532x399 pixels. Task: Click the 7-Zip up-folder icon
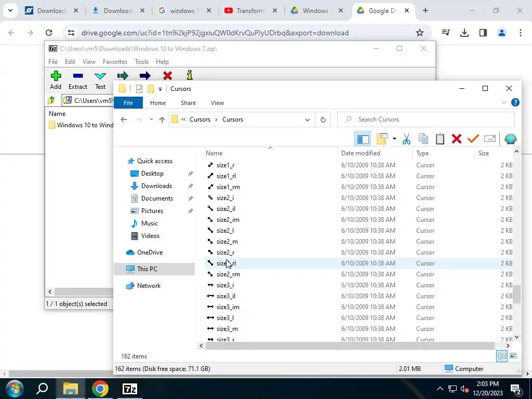[x=51, y=100]
